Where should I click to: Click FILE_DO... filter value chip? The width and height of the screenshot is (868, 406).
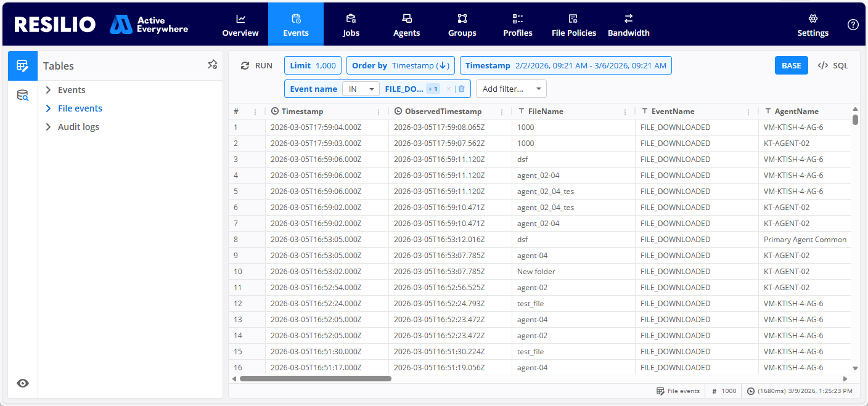[404, 89]
